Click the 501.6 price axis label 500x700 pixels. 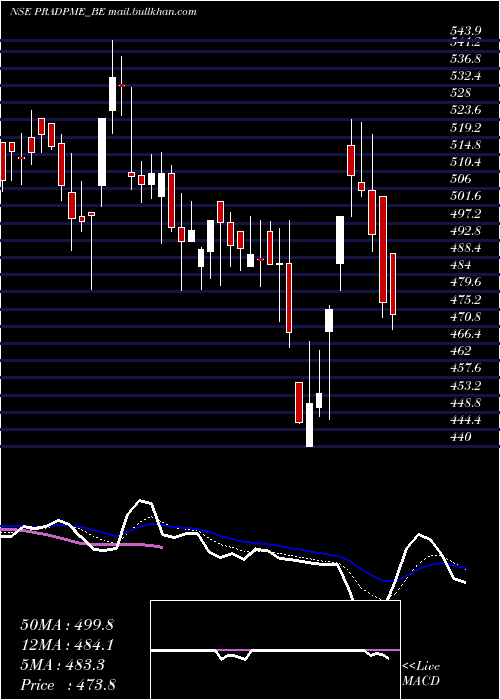[466, 196]
